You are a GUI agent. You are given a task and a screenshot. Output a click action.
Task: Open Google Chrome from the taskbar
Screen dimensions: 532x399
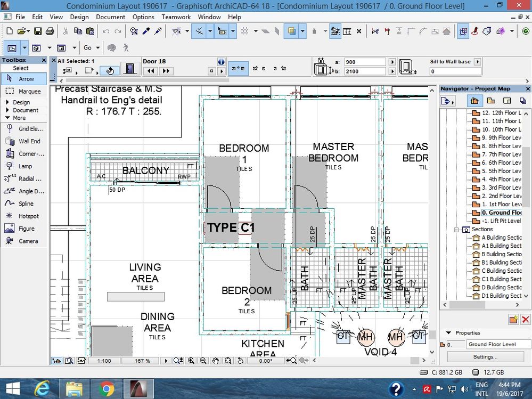coord(106,388)
